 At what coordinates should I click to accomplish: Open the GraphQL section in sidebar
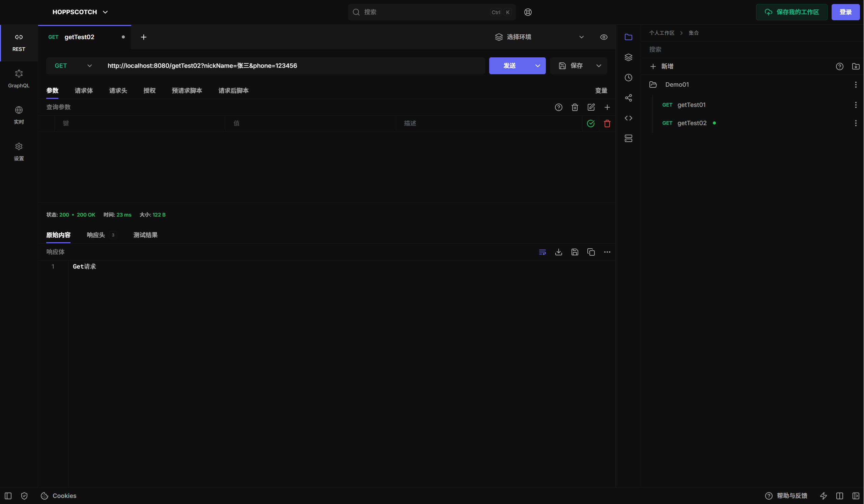point(19,79)
